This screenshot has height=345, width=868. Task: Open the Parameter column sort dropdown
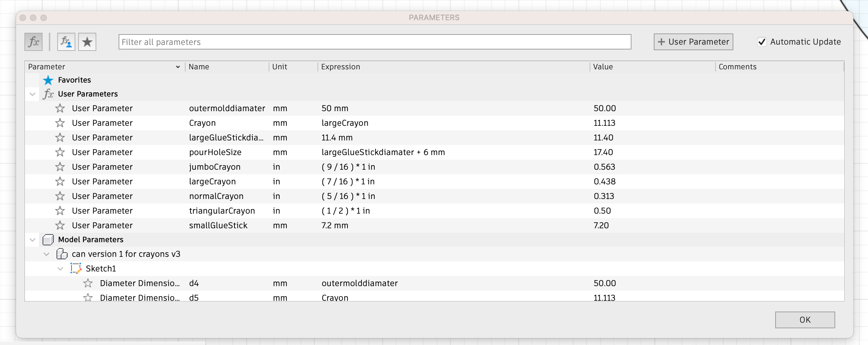[178, 67]
